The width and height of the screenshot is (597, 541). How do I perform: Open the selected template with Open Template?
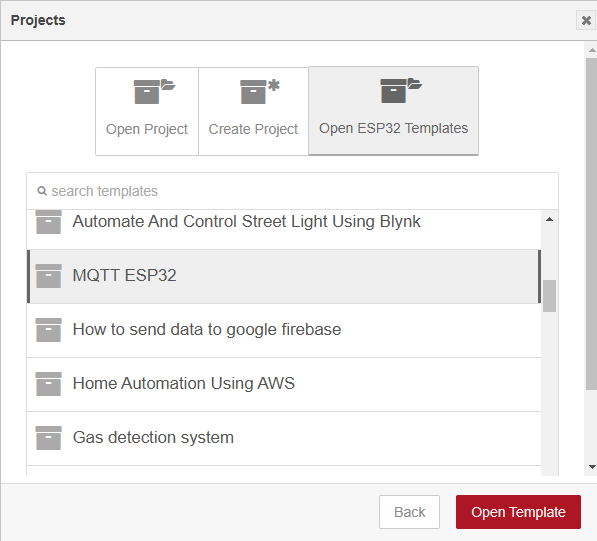[518, 512]
